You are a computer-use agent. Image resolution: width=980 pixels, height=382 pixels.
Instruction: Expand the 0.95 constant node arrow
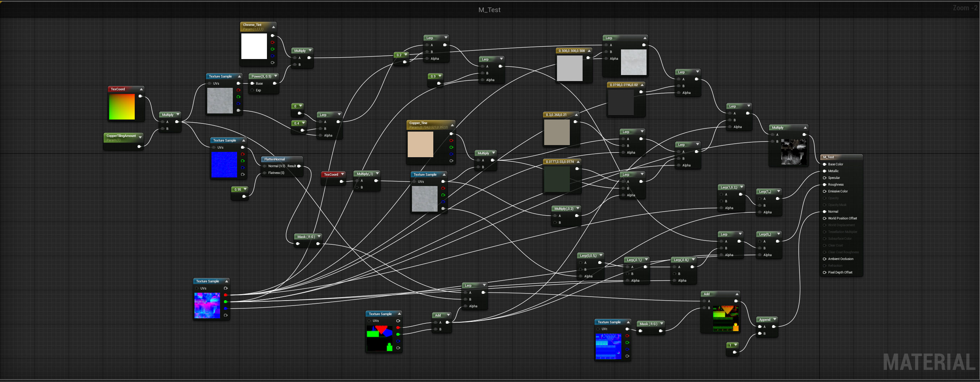[245, 189]
